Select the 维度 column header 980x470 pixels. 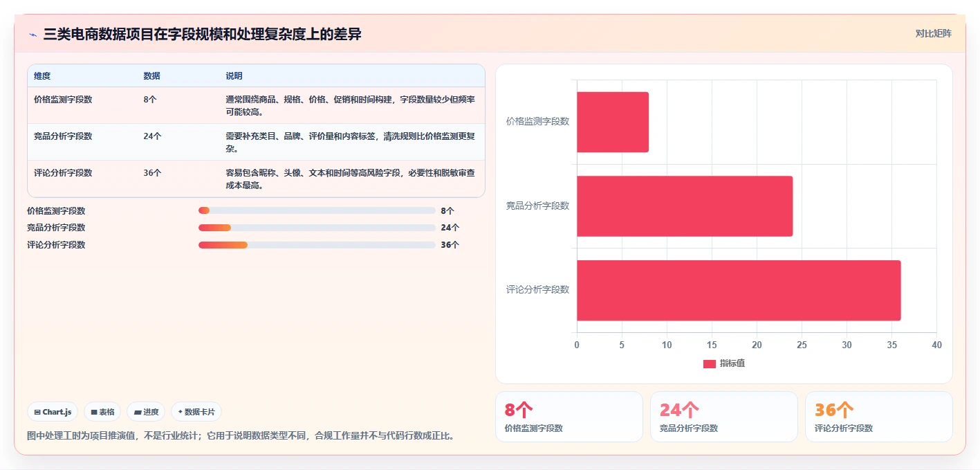coord(42,76)
